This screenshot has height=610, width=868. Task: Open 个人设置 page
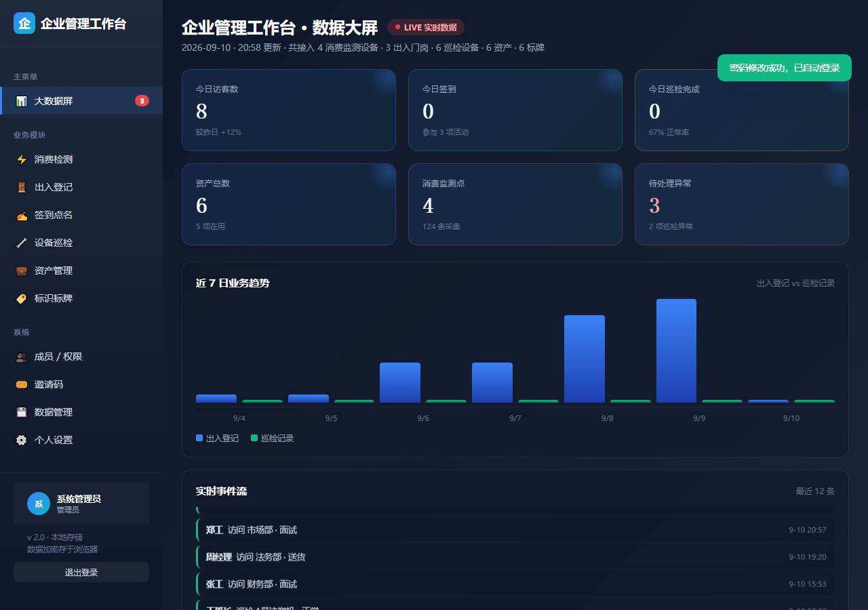(81, 440)
